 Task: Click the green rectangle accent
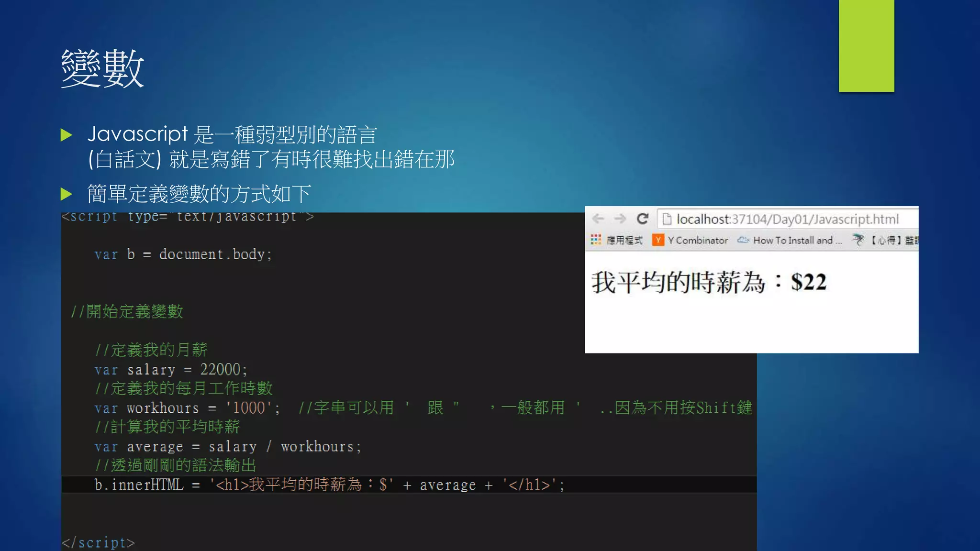click(866, 46)
